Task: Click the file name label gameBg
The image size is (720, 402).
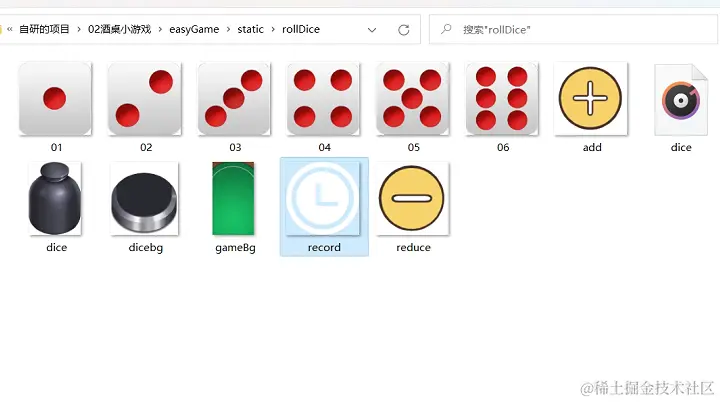Action: tap(235, 248)
